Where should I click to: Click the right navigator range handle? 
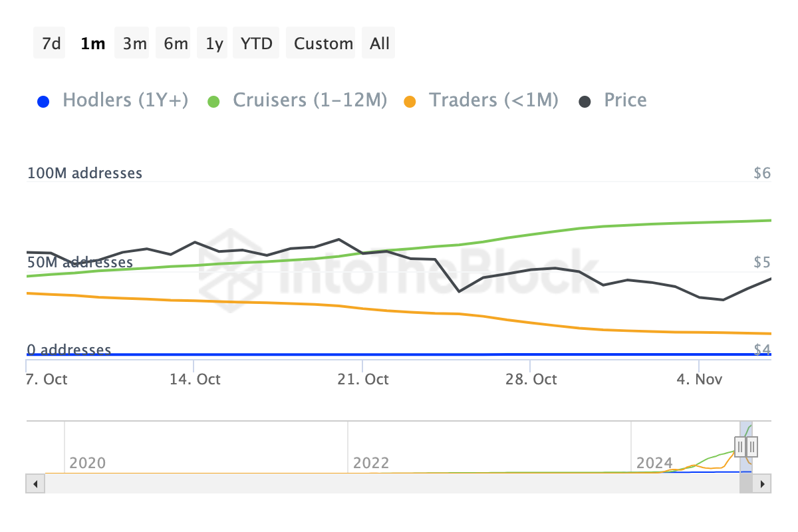coord(752,446)
